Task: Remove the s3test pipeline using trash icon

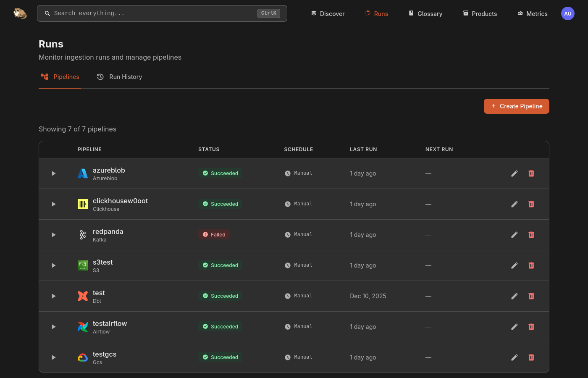Action: [x=531, y=265]
